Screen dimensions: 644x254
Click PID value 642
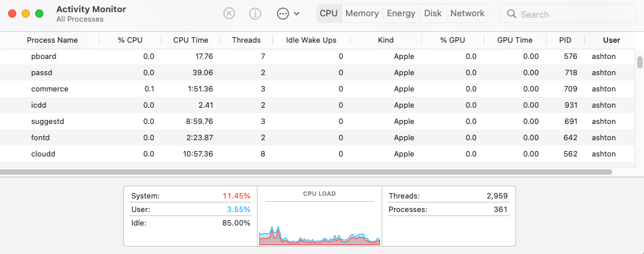tap(570, 137)
